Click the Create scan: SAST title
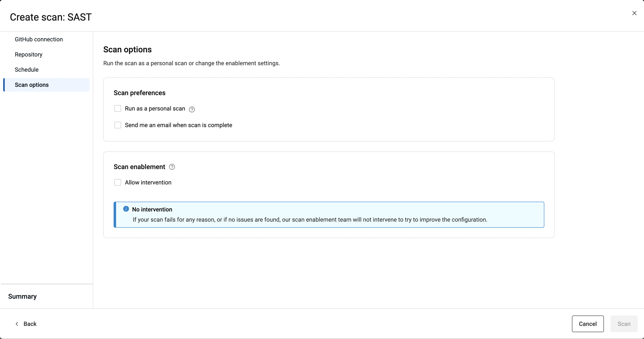 51,17
